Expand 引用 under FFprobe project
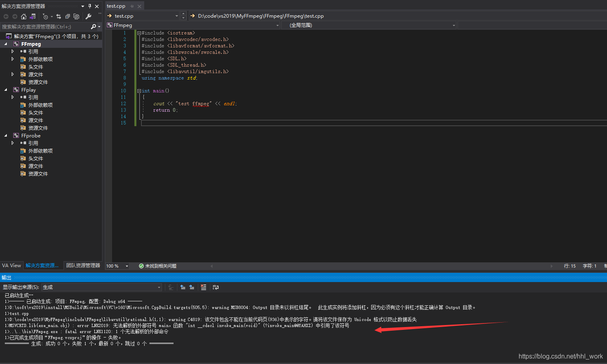 click(x=12, y=143)
